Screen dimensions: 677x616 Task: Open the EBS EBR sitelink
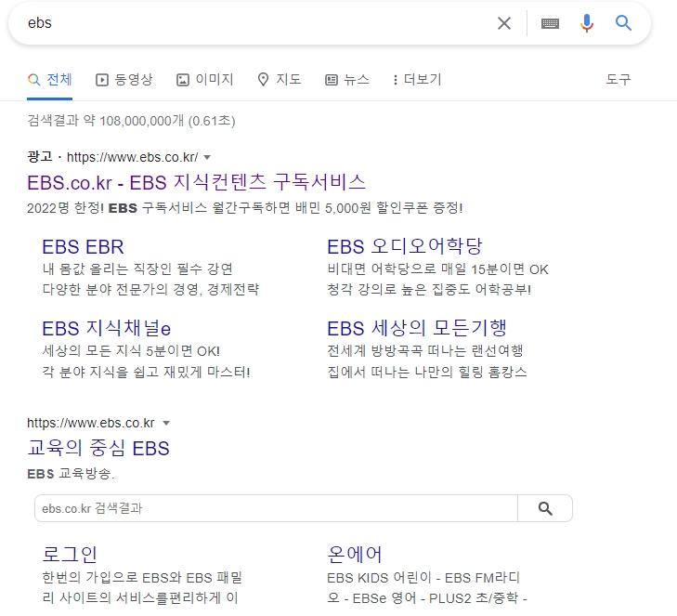83,246
